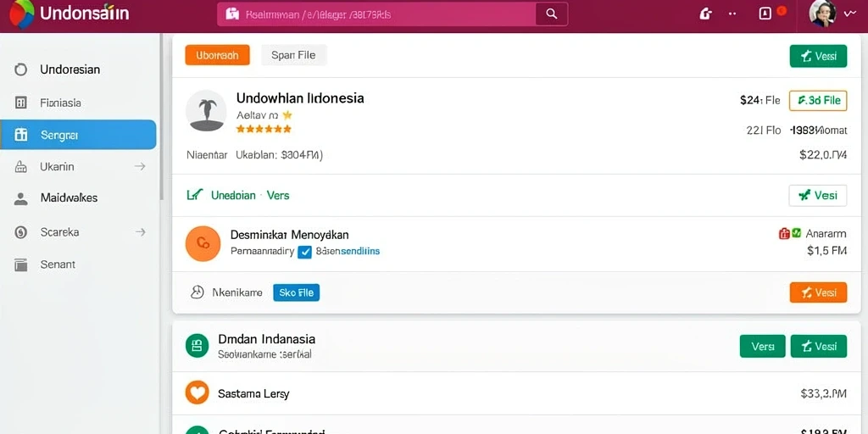Open the Sastama Lersy row

516,393
